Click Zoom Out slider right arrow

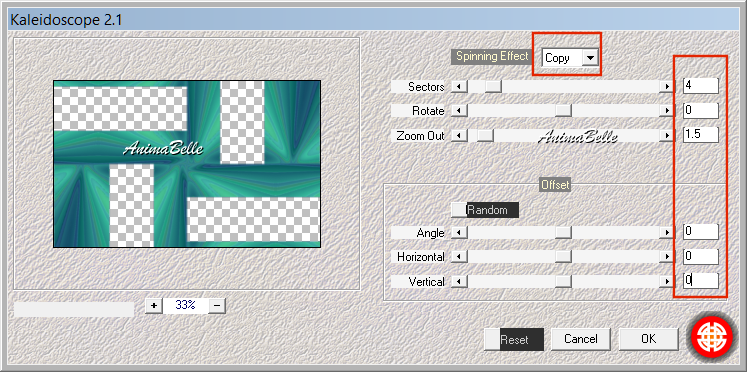[x=667, y=136]
